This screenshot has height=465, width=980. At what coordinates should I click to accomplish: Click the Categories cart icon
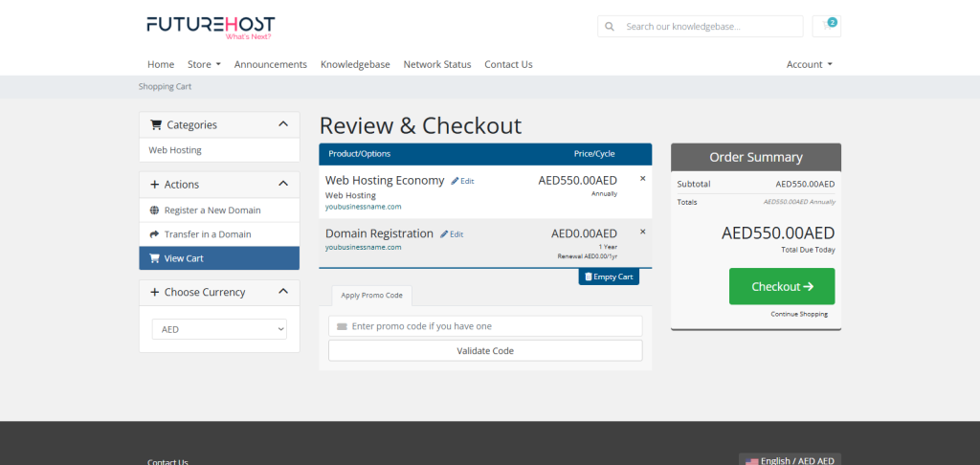156,125
